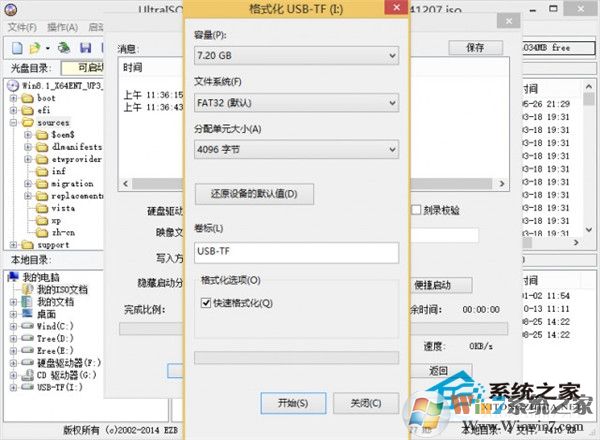Click the 时间 column header in messages
600x440 pixels.
(132, 68)
